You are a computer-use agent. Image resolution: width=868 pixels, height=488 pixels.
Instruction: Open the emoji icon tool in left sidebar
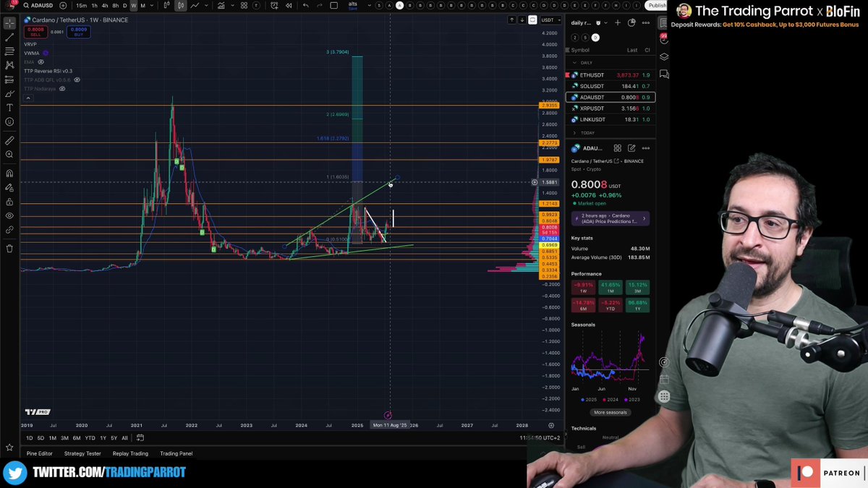pos(9,122)
